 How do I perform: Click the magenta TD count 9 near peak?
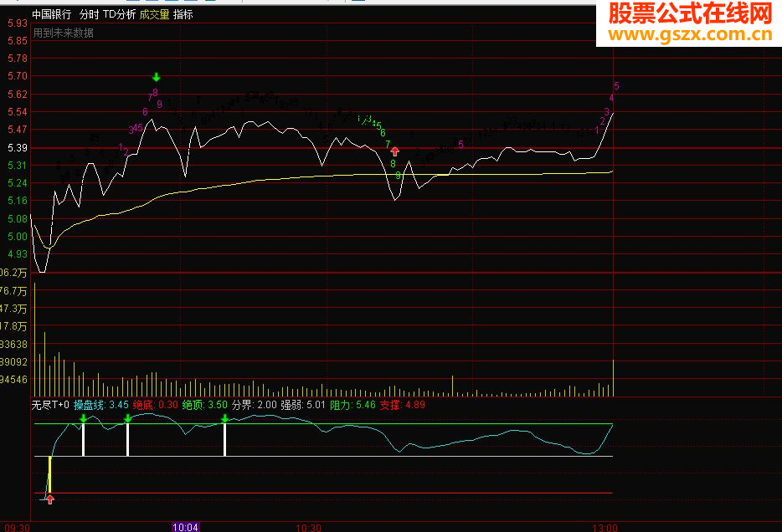(x=160, y=104)
